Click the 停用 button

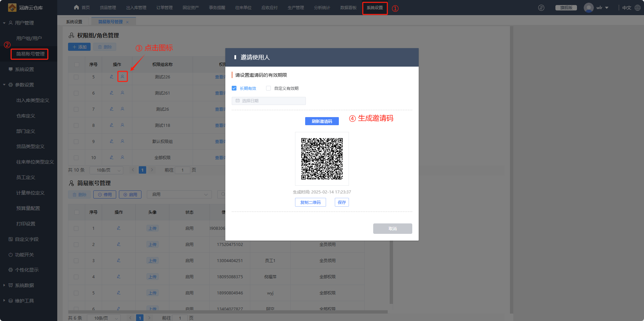(x=105, y=194)
